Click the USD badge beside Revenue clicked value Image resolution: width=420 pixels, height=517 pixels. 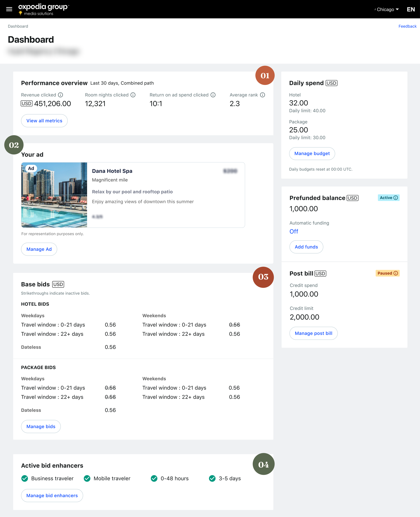coord(26,103)
